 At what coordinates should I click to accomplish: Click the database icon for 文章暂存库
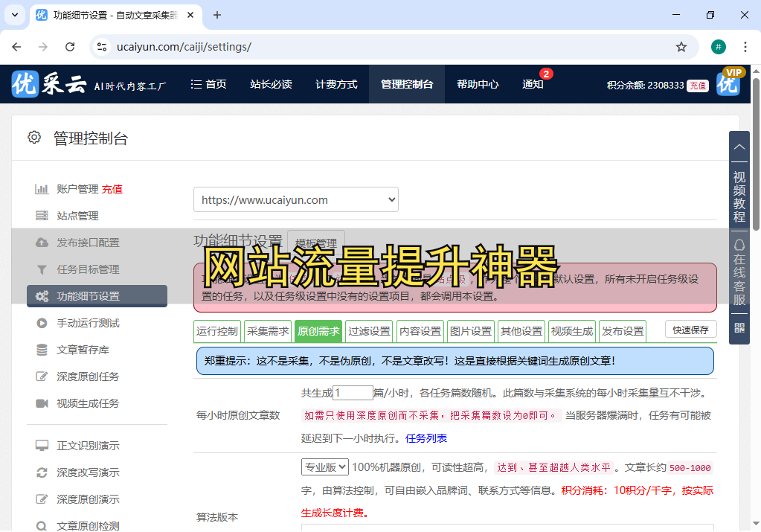pyautogui.click(x=42, y=350)
